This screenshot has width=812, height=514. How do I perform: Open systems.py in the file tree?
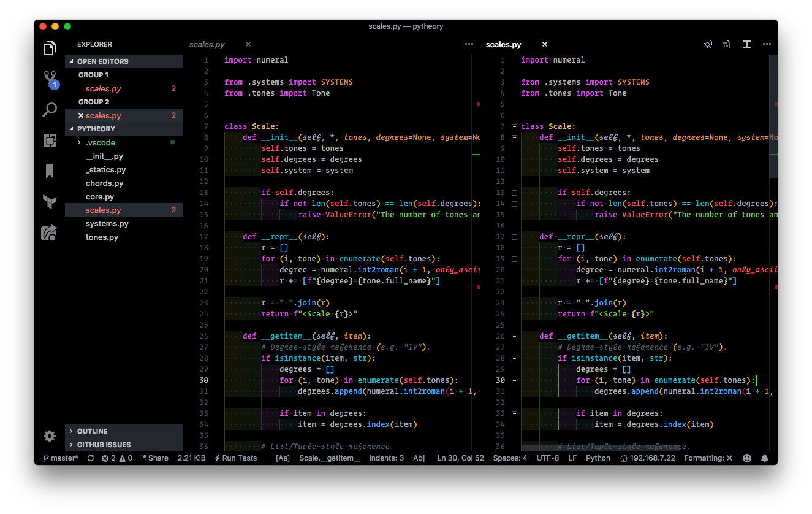(124, 224)
